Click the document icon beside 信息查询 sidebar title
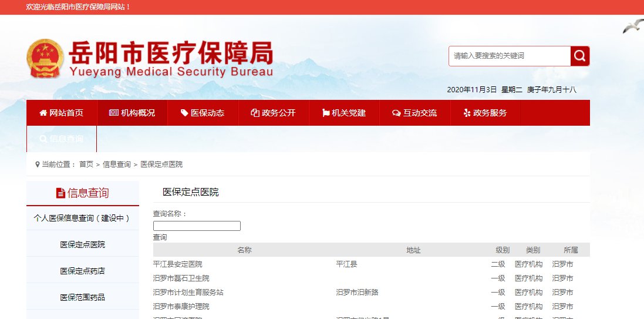Viewport: 644px width, 319px height. click(x=60, y=193)
